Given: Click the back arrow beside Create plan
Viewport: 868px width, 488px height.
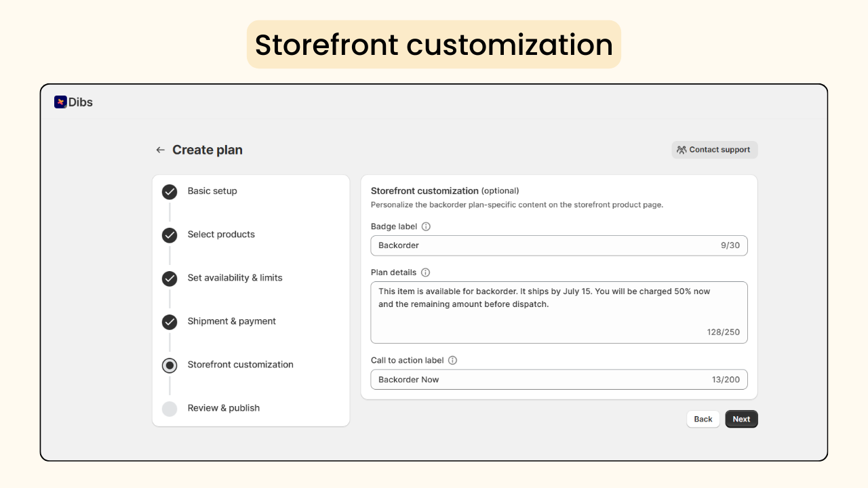Looking at the screenshot, I should coord(160,149).
